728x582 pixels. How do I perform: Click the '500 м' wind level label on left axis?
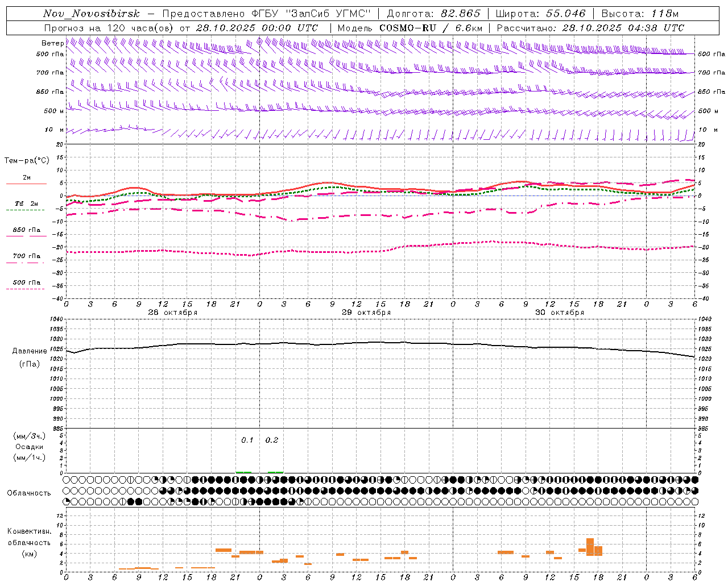point(53,111)
